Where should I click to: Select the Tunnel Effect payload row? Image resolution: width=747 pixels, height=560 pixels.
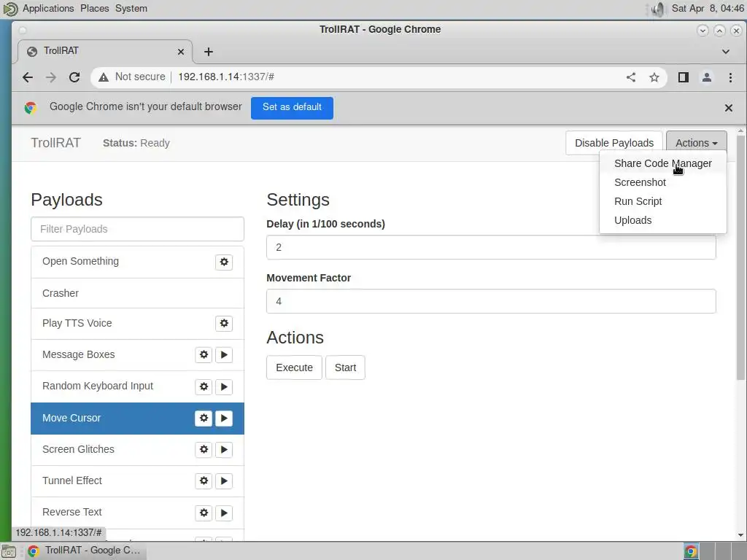(x=137, y=481)
